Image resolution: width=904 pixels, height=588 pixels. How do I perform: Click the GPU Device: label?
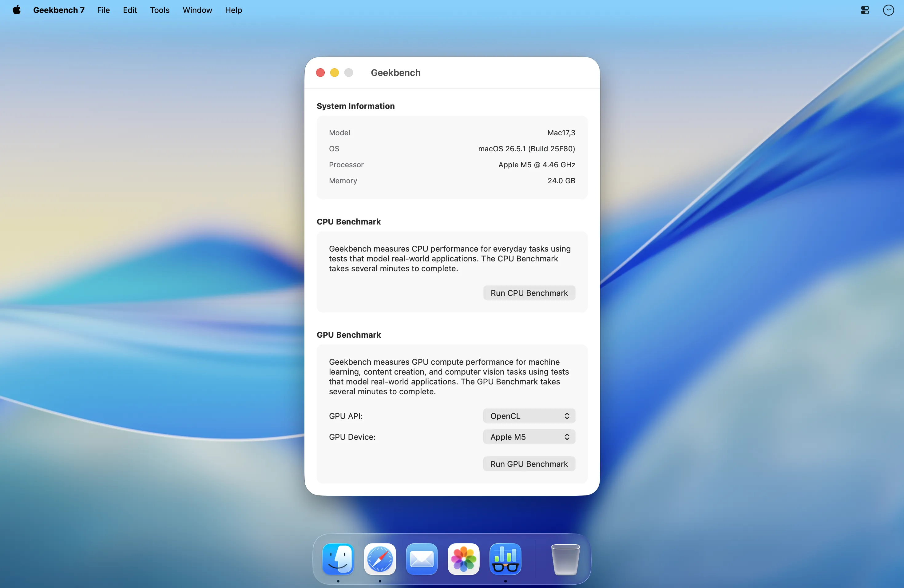point(352,437)
